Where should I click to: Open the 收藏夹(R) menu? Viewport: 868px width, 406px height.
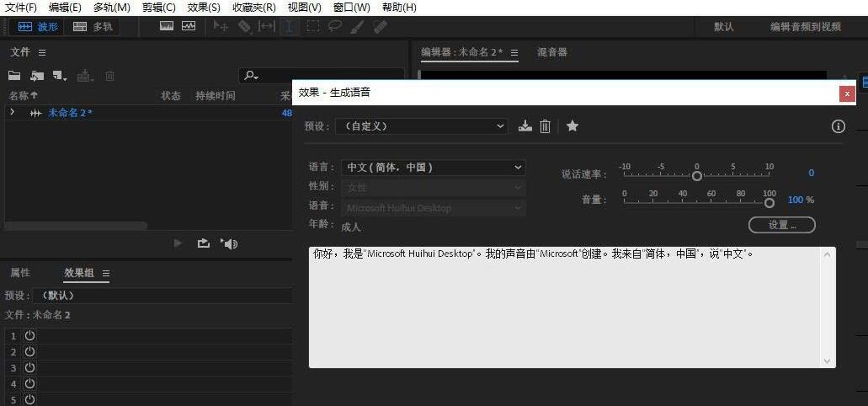(x=253, y=8)
